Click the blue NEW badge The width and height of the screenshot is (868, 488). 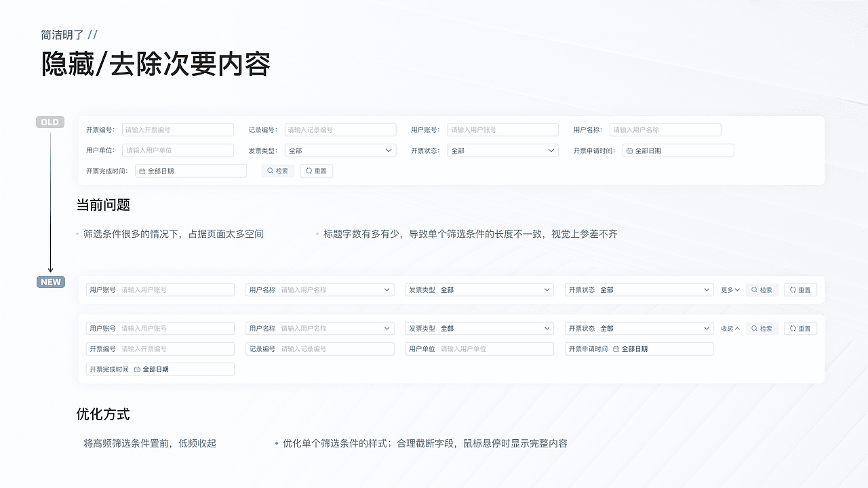51,282
